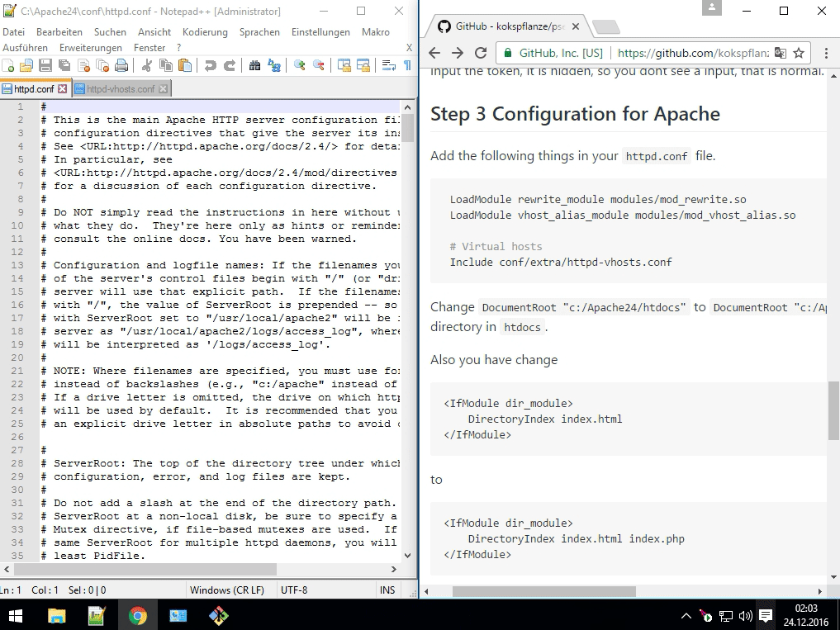Expand hidden system tray icons chevron
840x630 pixels.
click(x=686, y=616)
